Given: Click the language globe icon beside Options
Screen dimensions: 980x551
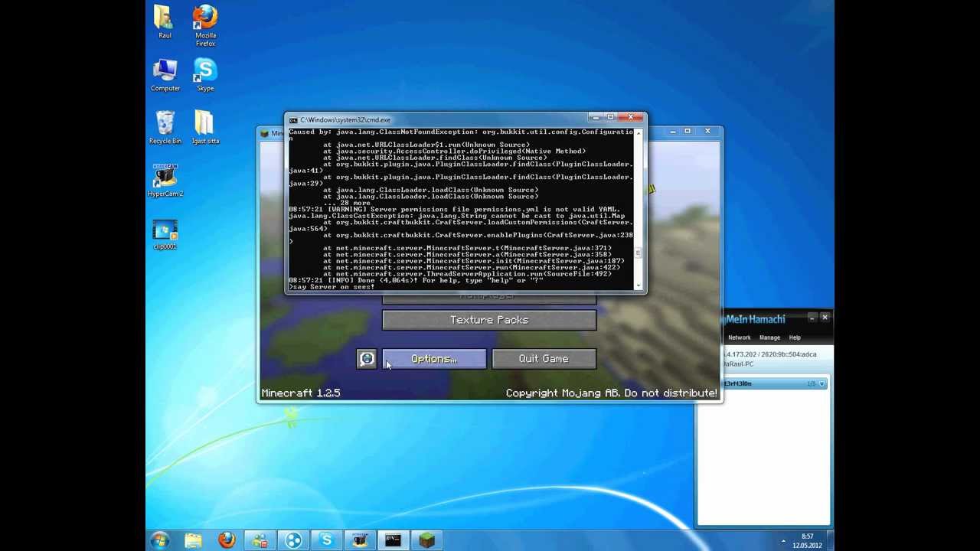Looking at the screenshot, I should [367, 359].
